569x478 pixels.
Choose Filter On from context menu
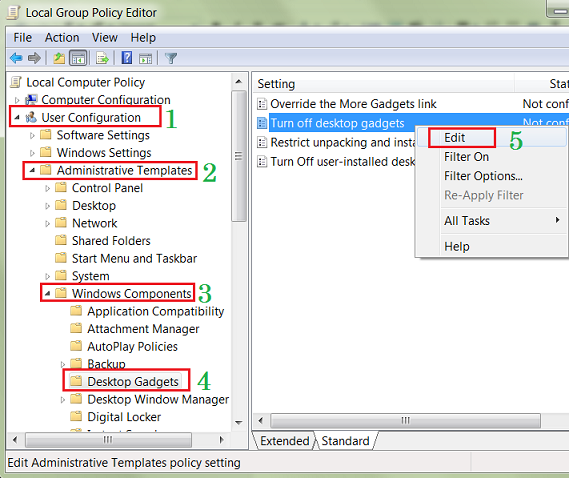pyautogui.click(x=492, y=157)
